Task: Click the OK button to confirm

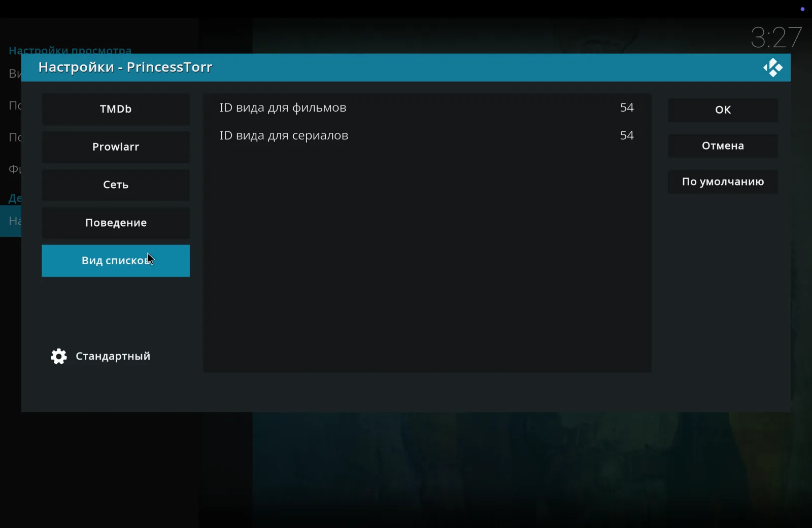Action: tap(723, 110)
